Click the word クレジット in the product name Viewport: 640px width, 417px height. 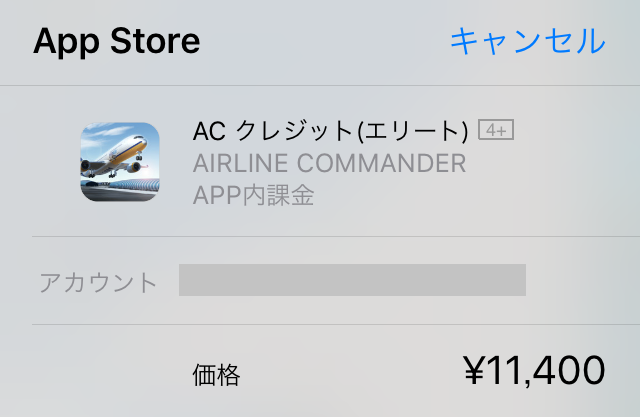[x=295, y=131]
